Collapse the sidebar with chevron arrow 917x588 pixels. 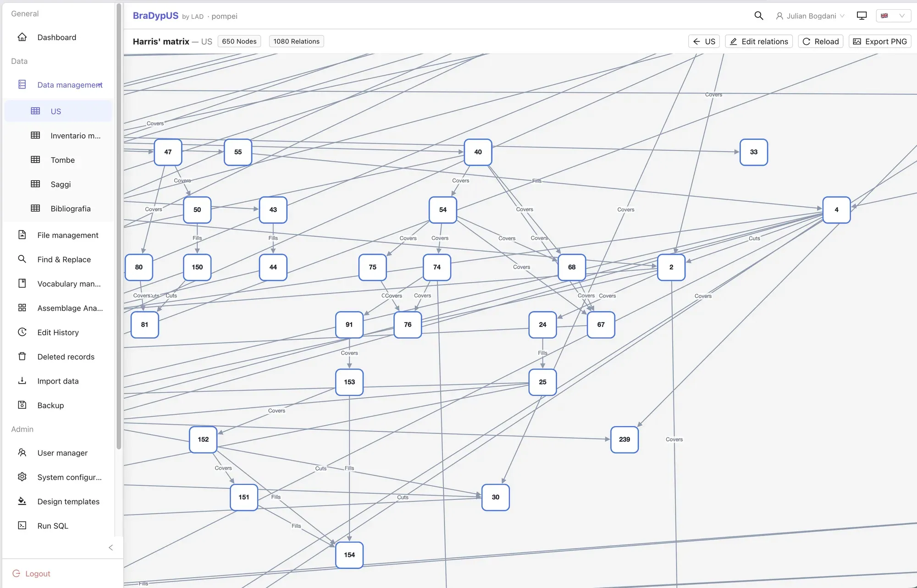pos(110,548)
